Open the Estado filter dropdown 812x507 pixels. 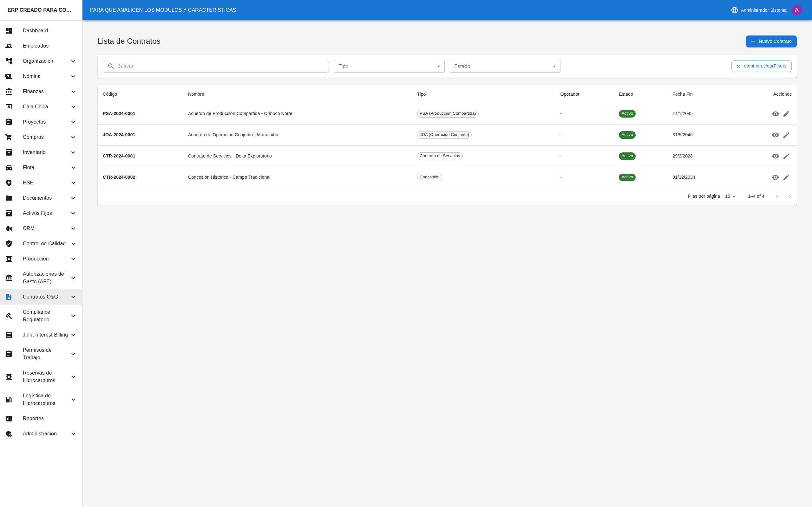(505, 67)
